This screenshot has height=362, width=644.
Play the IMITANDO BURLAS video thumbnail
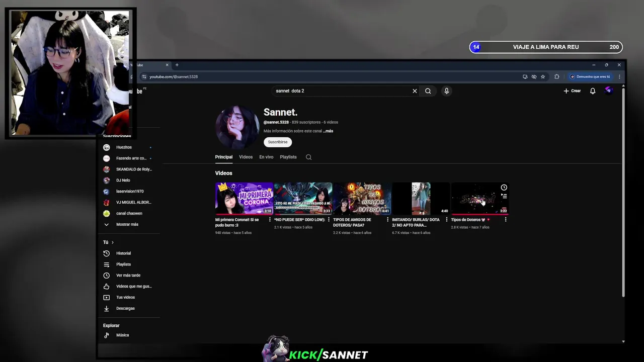tap(421, 199)
